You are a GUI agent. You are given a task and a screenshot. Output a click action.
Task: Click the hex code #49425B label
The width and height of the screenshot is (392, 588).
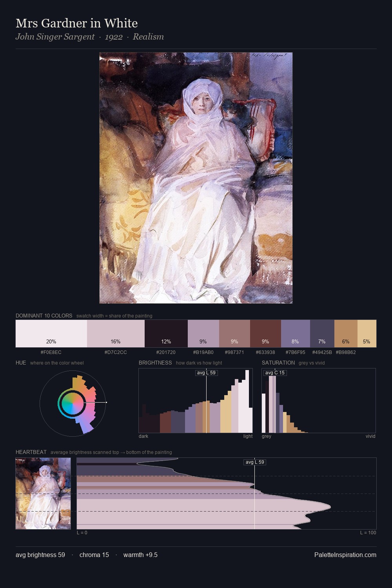[x=322, y=352]
